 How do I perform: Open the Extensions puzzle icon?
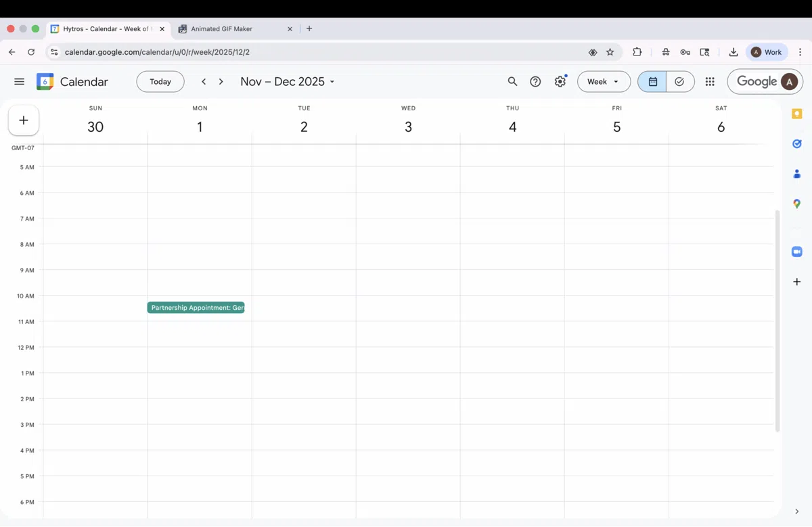pos(637,52)
